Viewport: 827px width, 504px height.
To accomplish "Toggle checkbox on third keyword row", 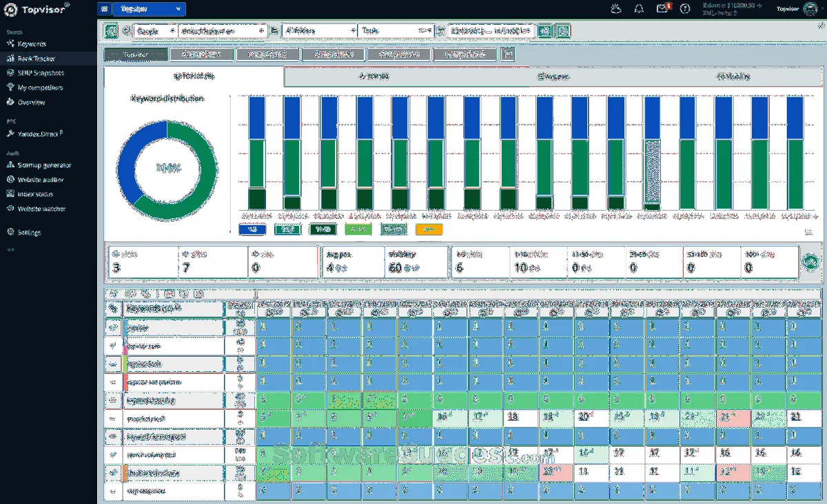I will point(113,364).
